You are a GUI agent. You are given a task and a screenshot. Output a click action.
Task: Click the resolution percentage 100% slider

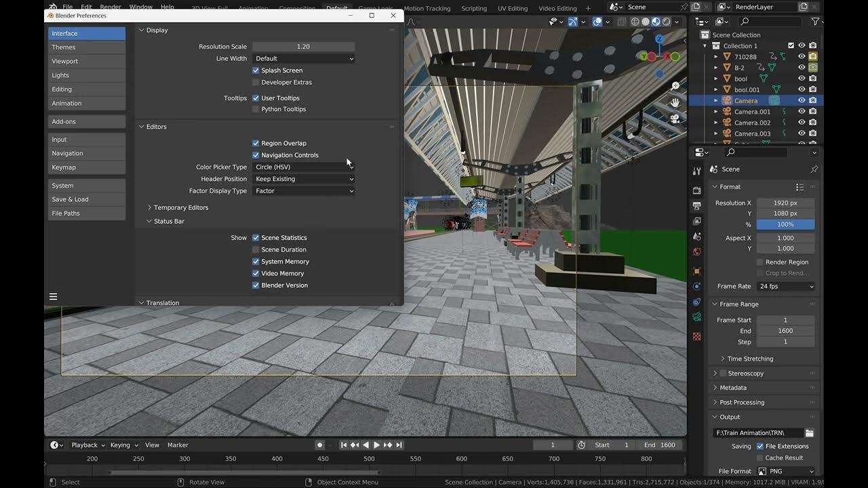[x=786, y=224]
